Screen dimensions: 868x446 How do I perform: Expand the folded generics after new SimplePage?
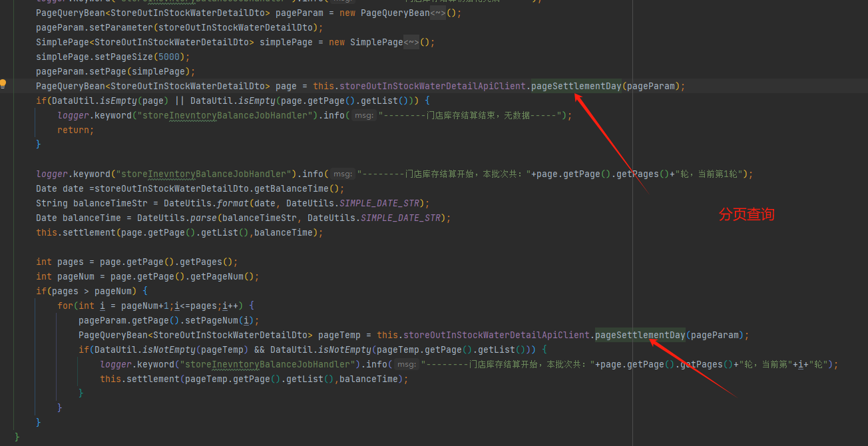[411, 42]
